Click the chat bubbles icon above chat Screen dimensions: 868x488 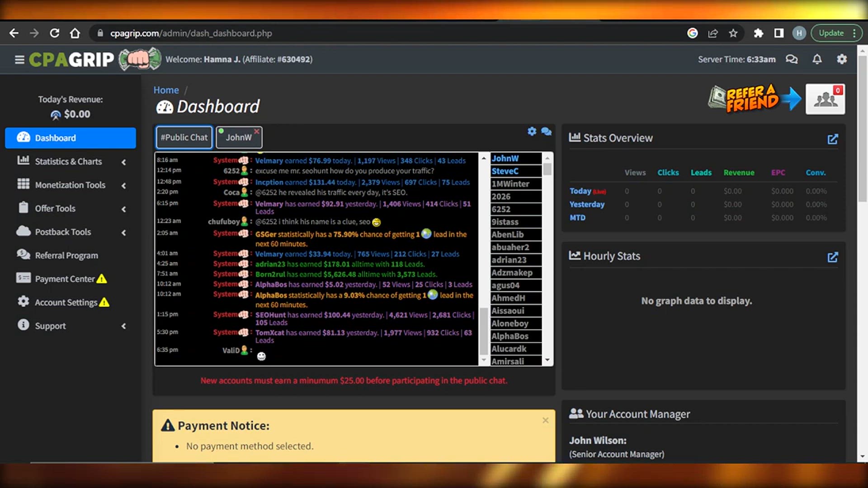click(x=546, y=131)
